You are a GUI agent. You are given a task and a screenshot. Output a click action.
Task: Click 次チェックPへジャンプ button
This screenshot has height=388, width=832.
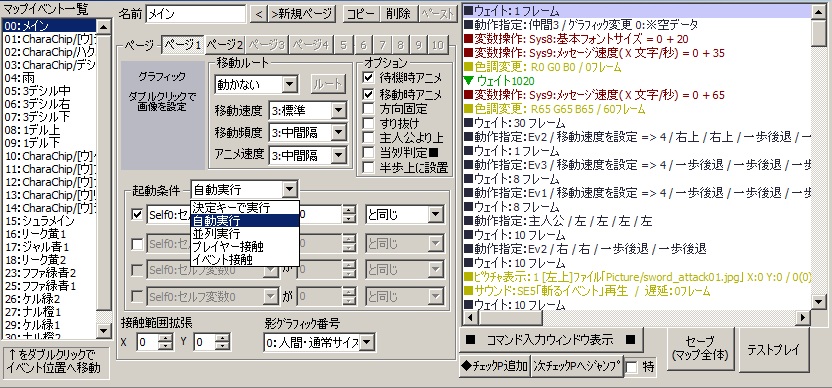coord(577,366)
